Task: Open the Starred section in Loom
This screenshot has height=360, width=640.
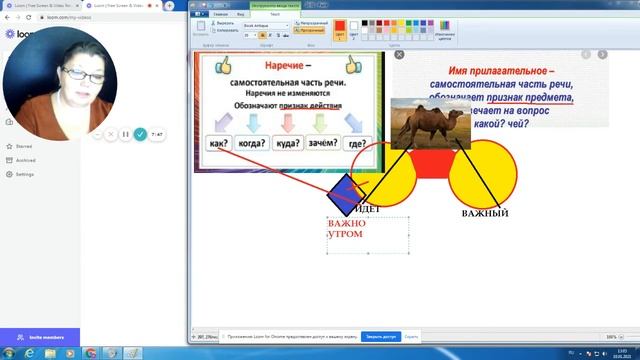Action: click(x=19, y=146)
